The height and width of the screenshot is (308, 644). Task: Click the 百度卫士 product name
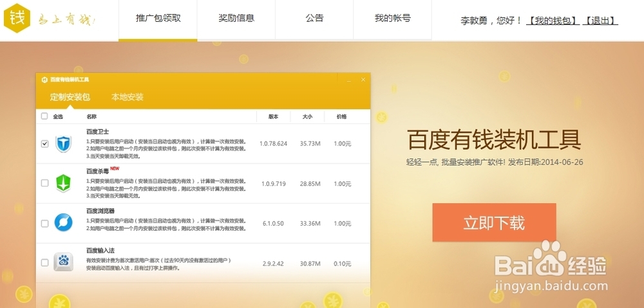[97, 132]
